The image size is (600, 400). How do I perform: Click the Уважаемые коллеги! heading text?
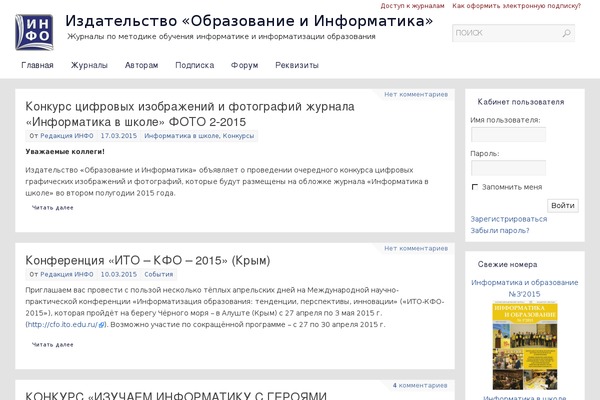[65, 152]
